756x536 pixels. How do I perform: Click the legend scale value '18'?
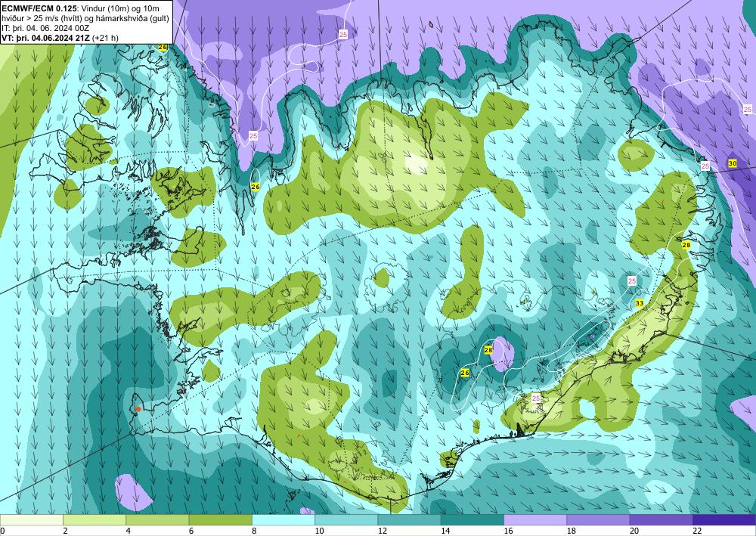click(572, 531)
